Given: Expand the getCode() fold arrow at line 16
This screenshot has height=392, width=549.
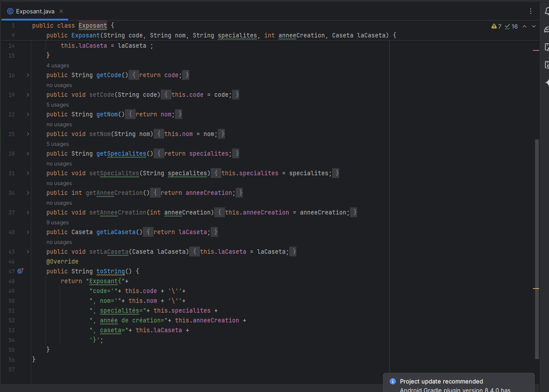Looking at the screenshot, I should click(x=28, y=75).
